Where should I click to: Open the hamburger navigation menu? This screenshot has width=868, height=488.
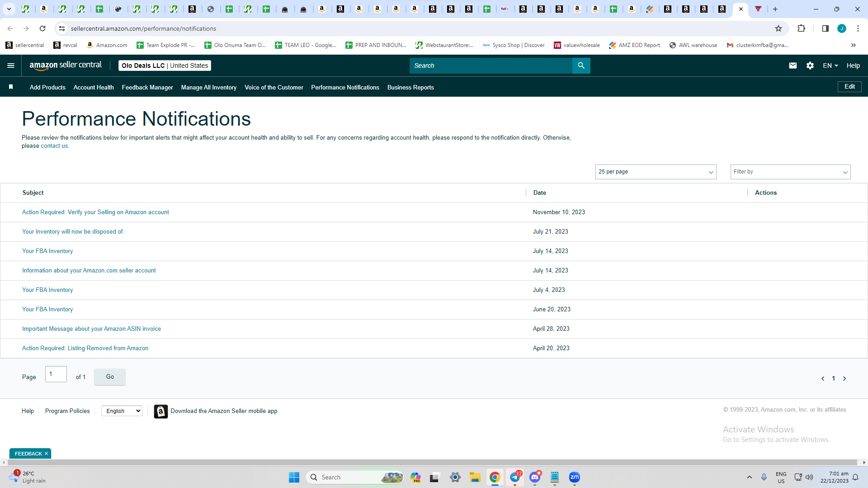tap(11, 66)
